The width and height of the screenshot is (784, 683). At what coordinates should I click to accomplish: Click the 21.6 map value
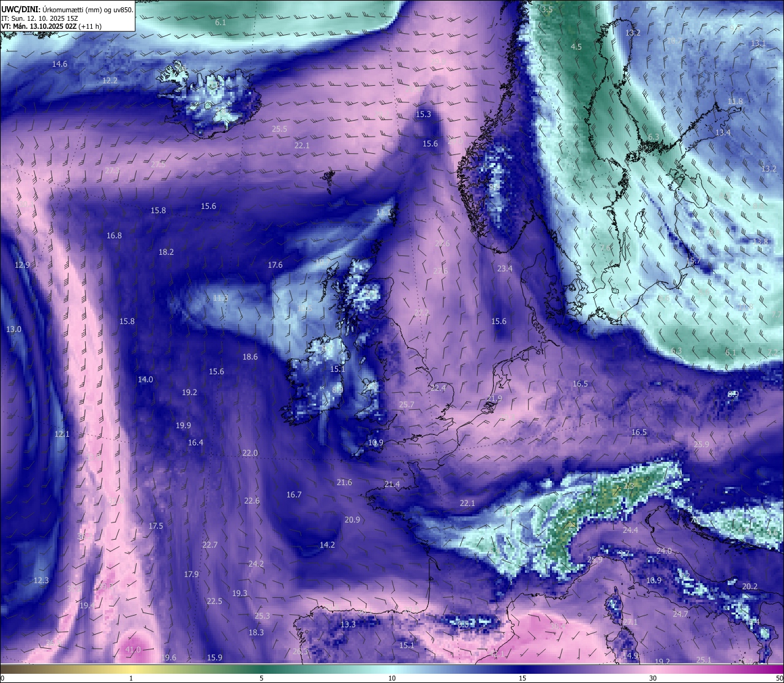[x=344, y=482]
